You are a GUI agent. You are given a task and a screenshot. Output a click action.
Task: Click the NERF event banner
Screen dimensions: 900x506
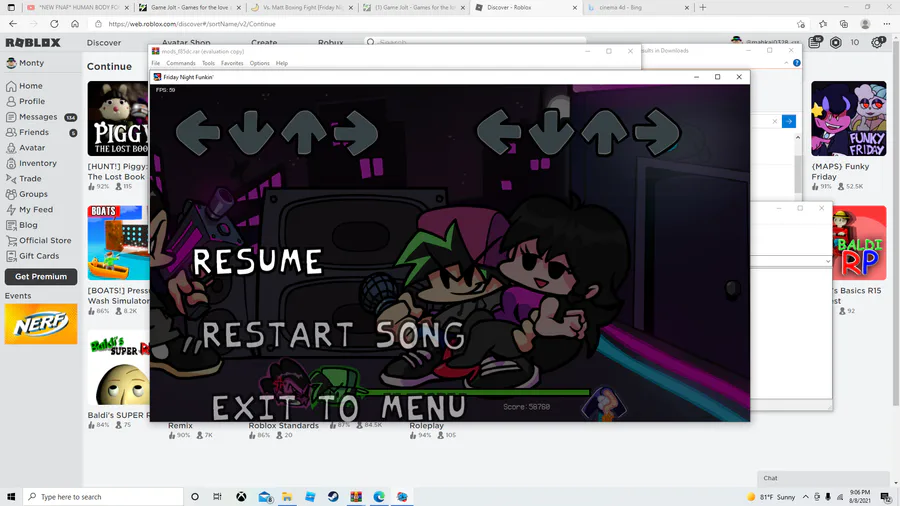pyautogui.click(x=41, y=324)
